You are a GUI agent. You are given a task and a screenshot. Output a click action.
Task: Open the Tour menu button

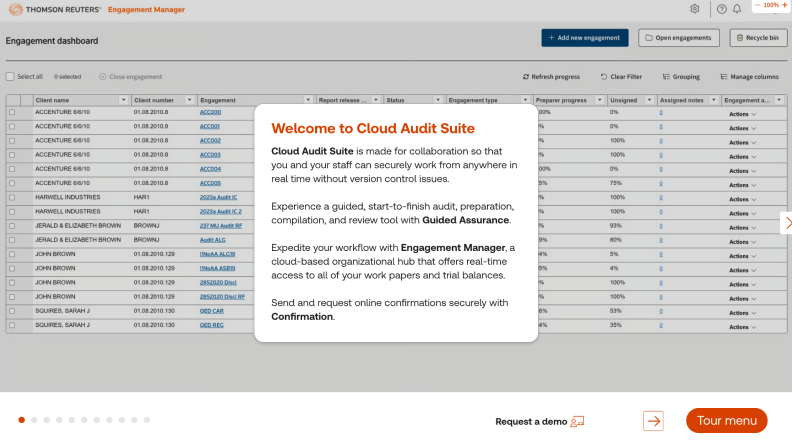coord(726,421)
